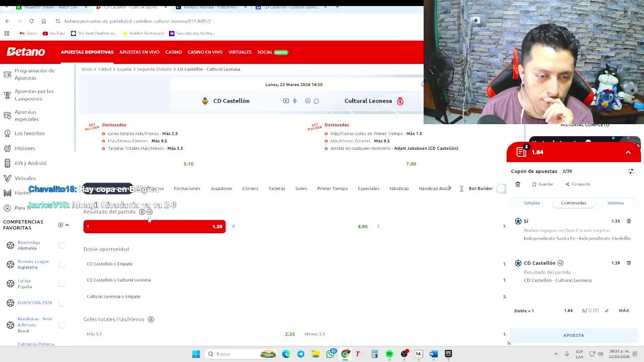
Task: Collapse the Competencias Favoritas section
Action: [x=67, y=225]
